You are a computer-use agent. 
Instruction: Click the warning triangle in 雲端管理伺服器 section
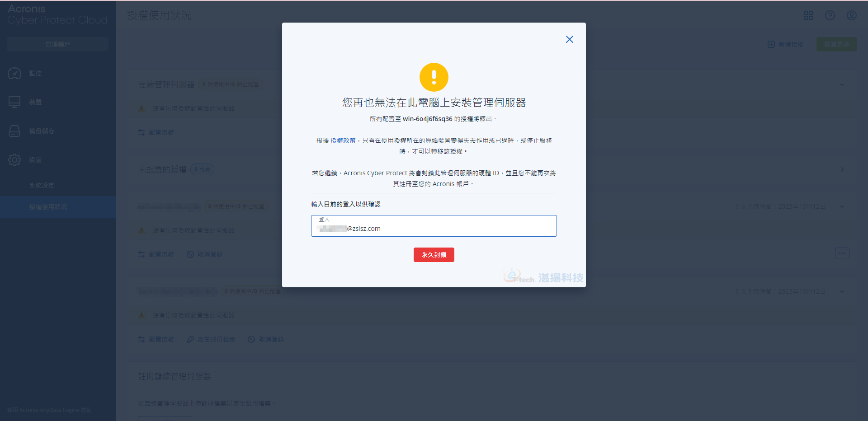pos(142,108)
